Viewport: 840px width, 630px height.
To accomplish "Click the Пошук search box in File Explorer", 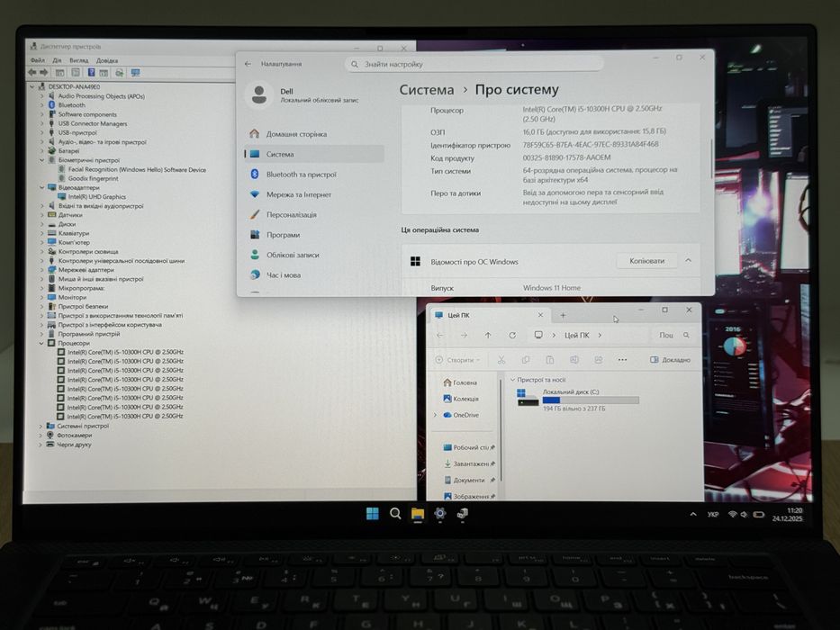I will 674,336.
